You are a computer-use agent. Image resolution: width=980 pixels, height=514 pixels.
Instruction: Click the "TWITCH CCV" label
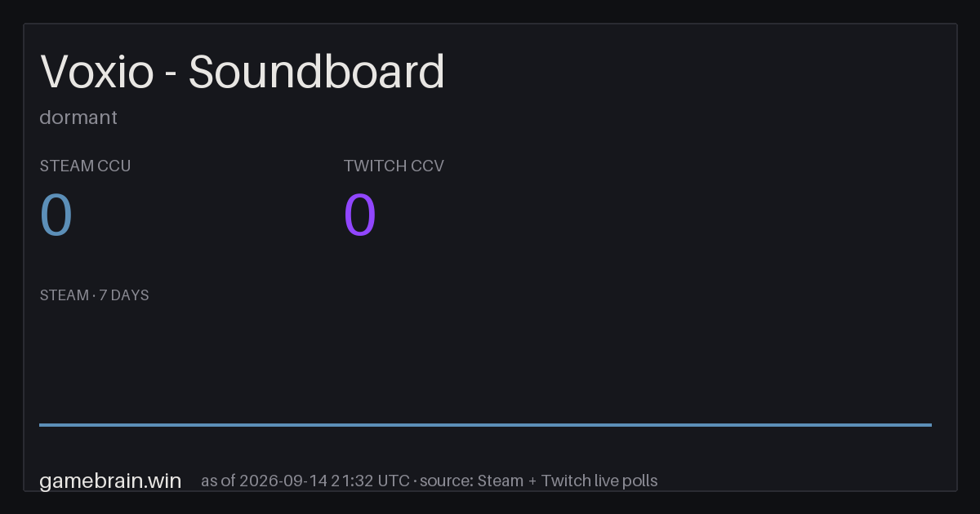click(x=394, y=166)
